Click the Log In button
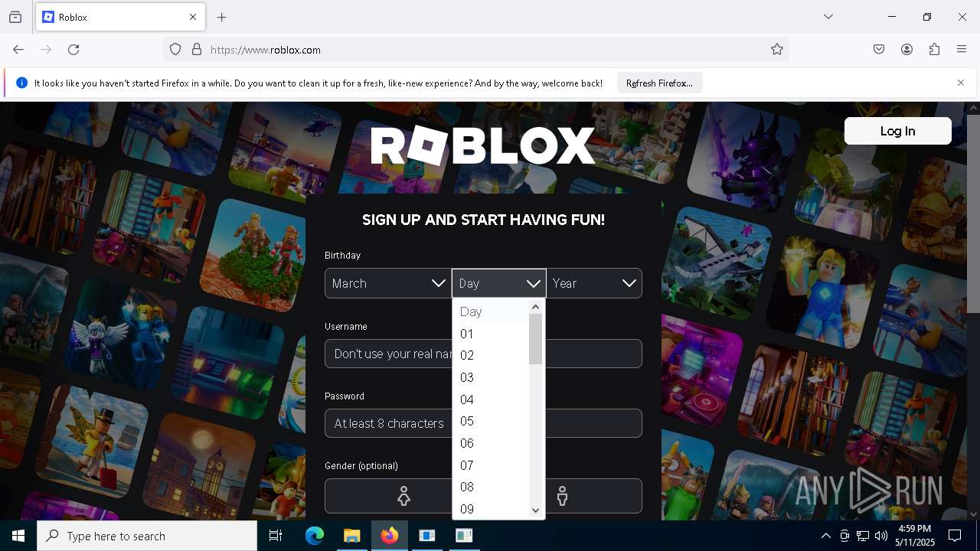 pyautogui.click(x=897, y=131)
